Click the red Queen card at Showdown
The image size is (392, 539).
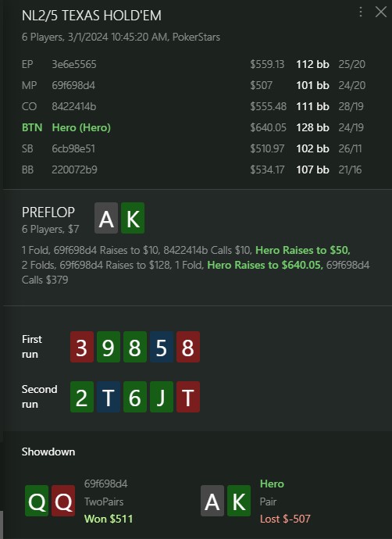63,501
